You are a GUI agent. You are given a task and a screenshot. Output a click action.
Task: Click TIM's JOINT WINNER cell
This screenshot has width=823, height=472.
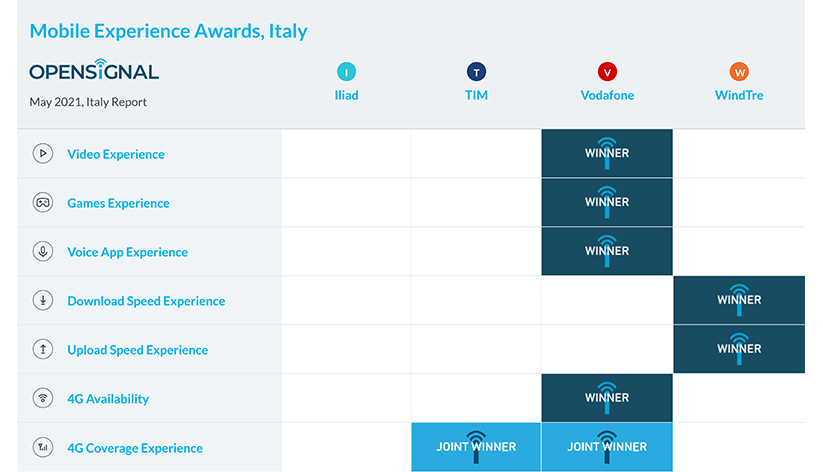(476, 447)
